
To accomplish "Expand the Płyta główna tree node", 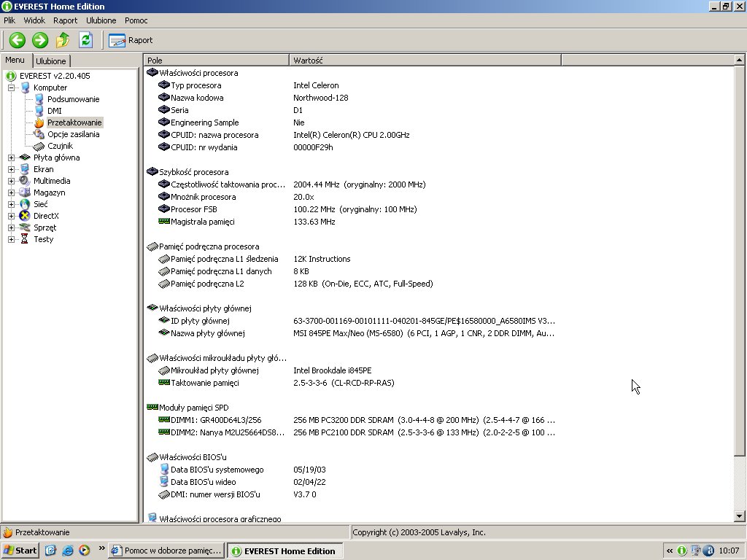I will pyautogui.click(x=12, y=157).
